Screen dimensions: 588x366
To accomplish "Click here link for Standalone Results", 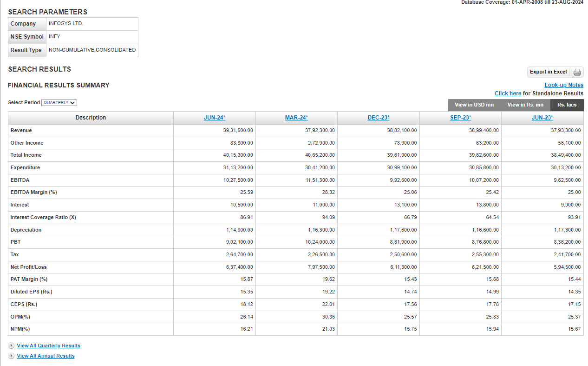I will tap(508, 93).
